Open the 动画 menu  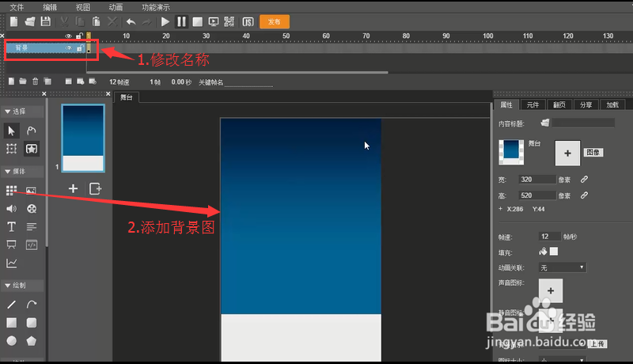(116, 7)
